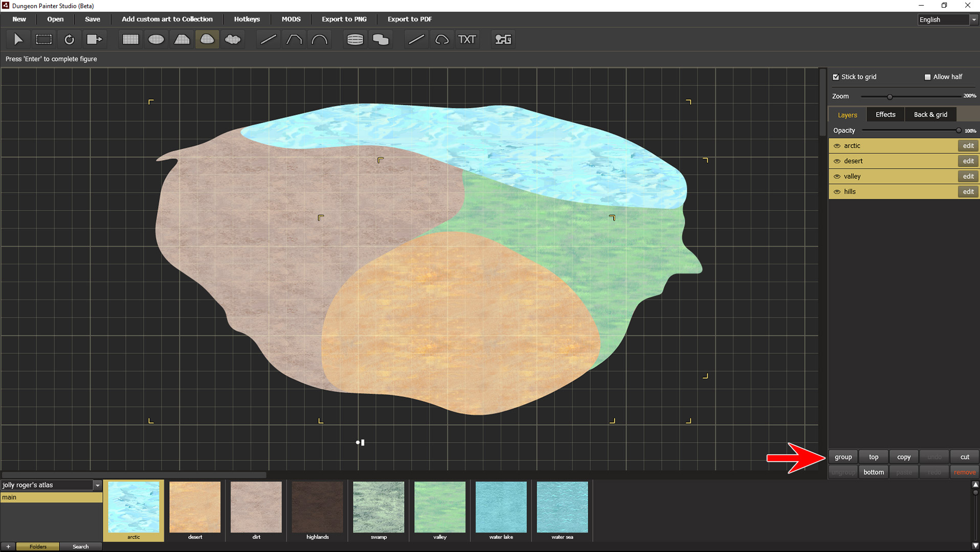Click Save in the menu bar
980x552 pixels.
point(93,19)
